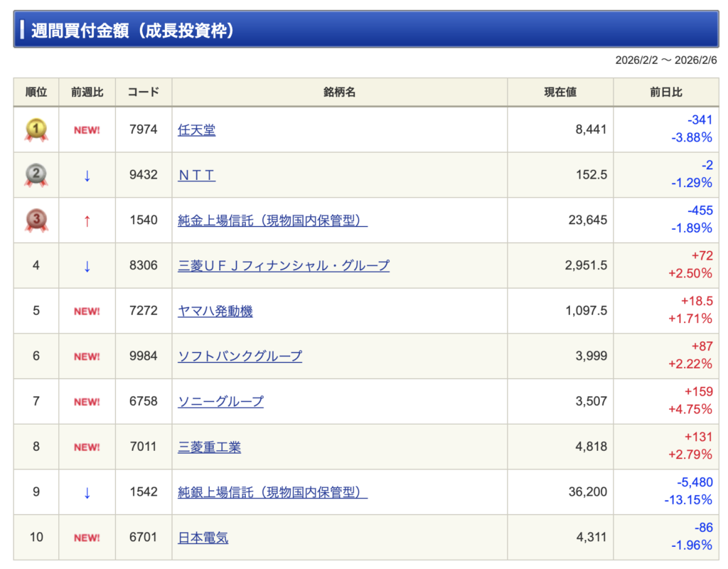Open 純金上場信託（現物国内保管型） link
728x569 pixels.
pos(272,220)
